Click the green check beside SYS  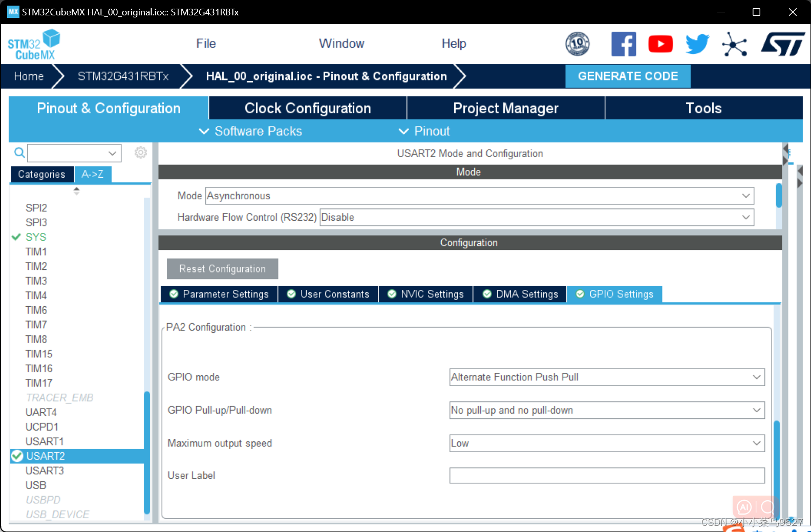[16, 237]
